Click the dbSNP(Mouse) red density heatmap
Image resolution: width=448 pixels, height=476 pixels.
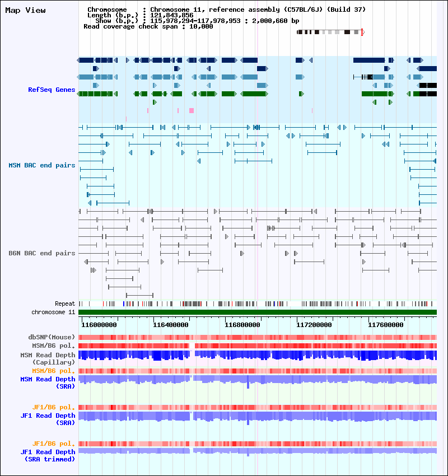258,337
